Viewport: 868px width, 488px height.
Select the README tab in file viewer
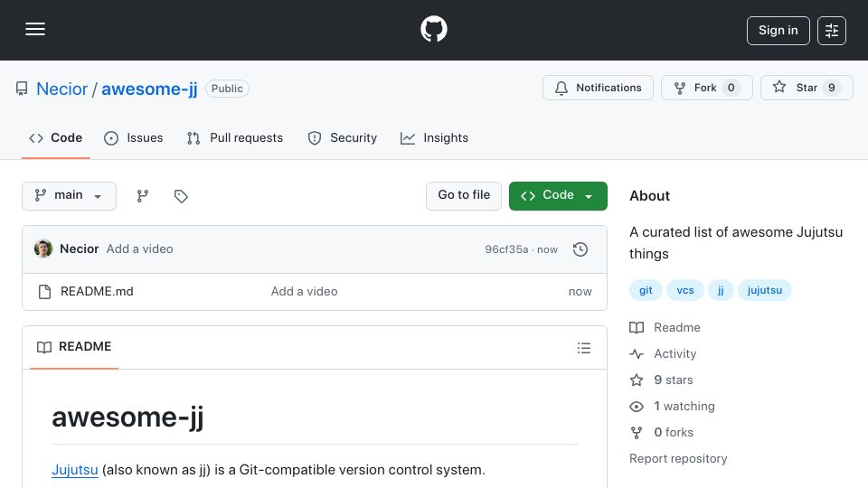[74, 347]
